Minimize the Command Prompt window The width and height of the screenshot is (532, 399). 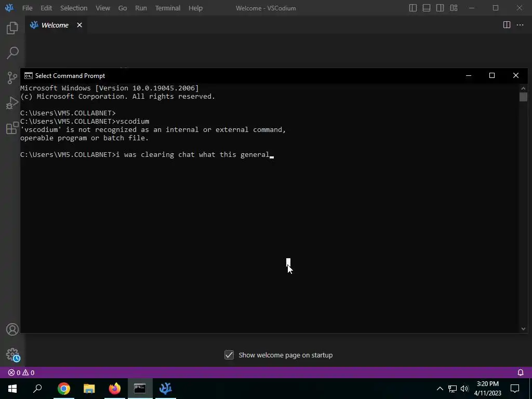[469, 75]
